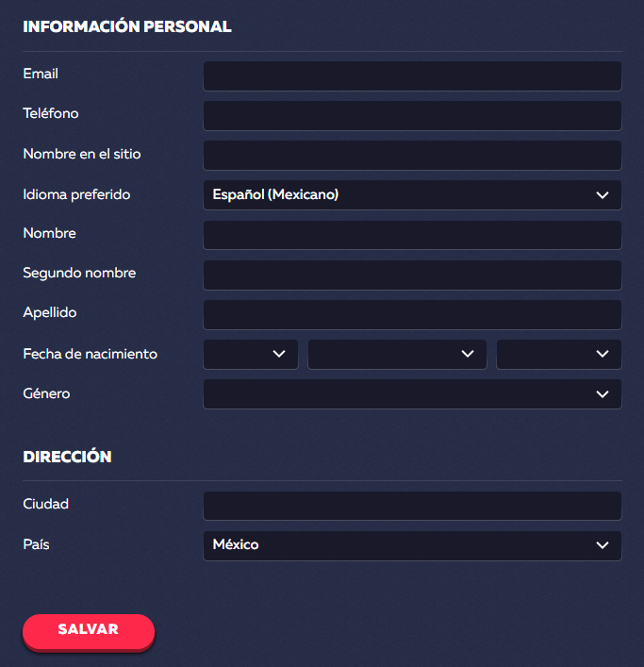This screenshot has height=667, width=644.
Task: Open the middle Fecha de nacimiento dropdown
Action: [397, 354]
